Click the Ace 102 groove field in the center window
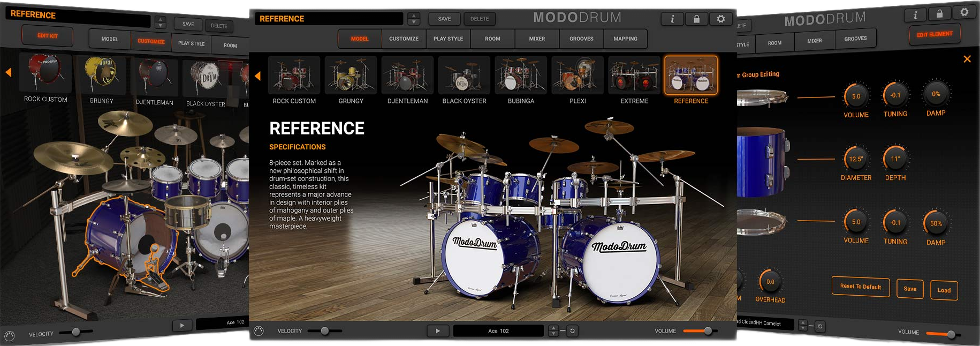 pyautogui.click(x=498, y=331)
